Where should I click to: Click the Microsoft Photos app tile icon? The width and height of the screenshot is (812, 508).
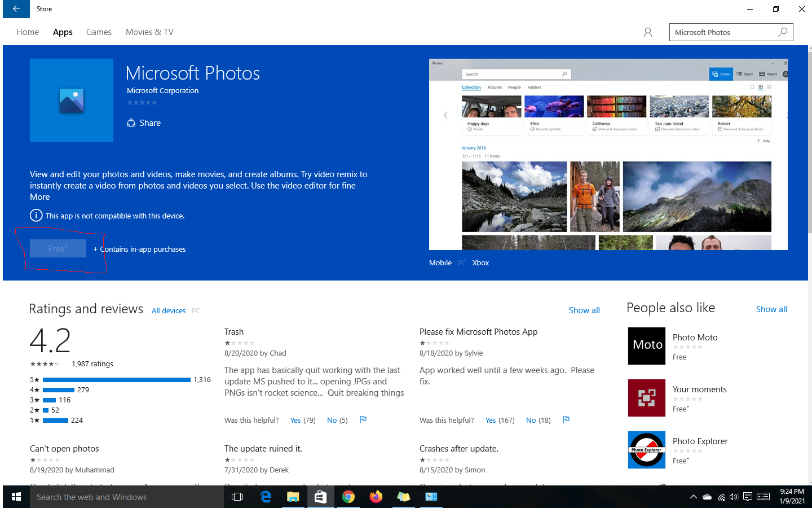coord(72,100)
